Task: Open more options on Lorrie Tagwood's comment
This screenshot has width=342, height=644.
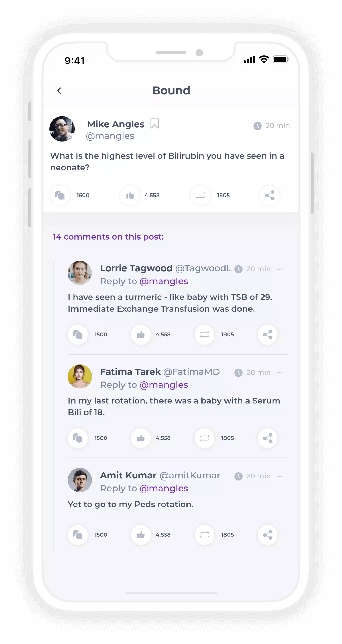Action: pos(279,269)
